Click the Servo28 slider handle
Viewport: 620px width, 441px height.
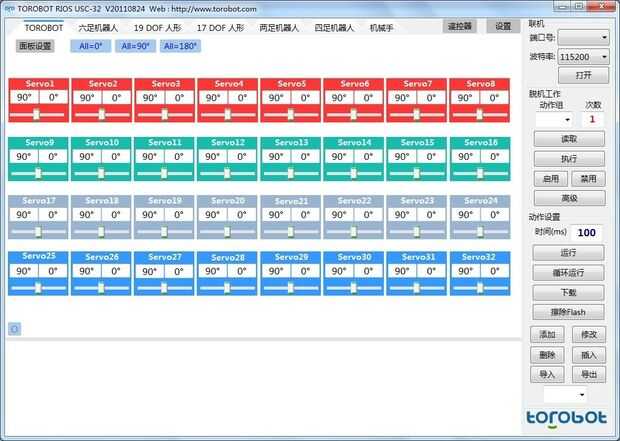point(227,288)
